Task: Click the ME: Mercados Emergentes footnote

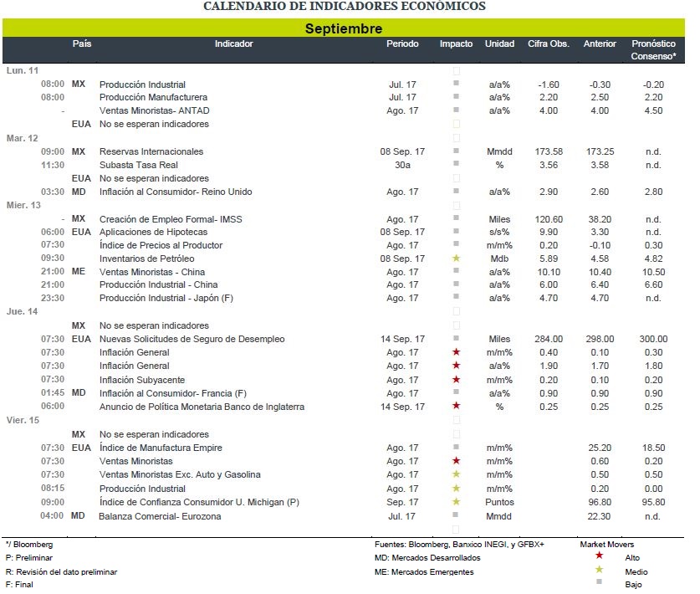Action: point(424,572)
